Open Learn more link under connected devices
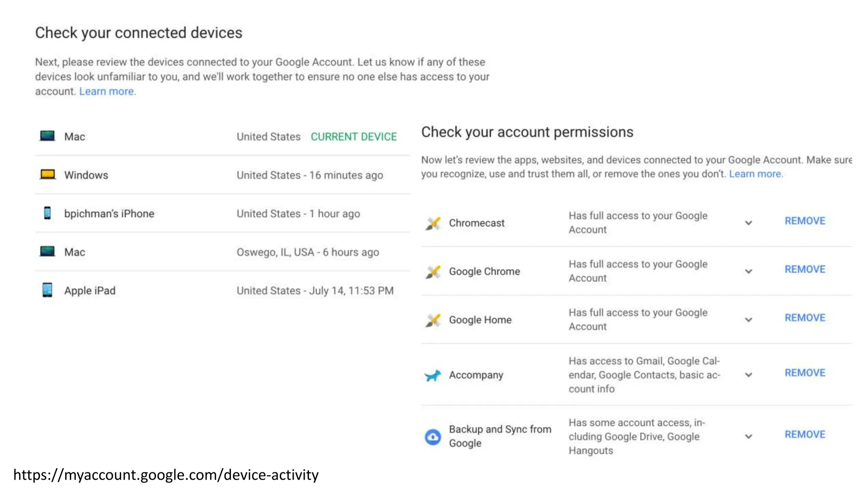Image resolution: width=868 pixels, height=488 pixels. pos(108,91)
